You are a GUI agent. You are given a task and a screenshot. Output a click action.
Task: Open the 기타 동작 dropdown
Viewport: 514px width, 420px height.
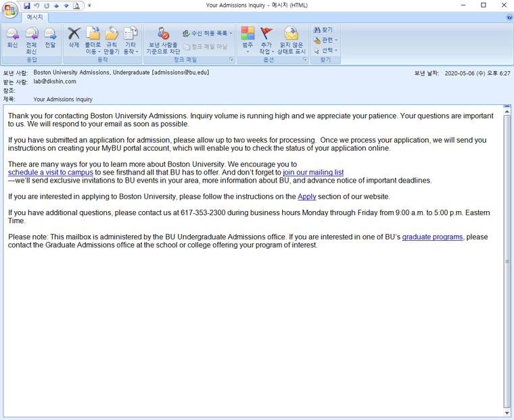[131, 41]
